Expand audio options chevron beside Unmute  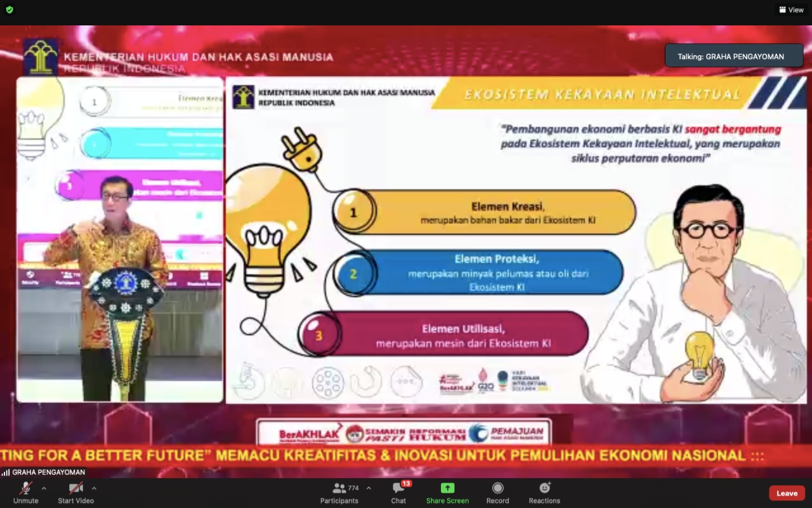coord(44,488)
